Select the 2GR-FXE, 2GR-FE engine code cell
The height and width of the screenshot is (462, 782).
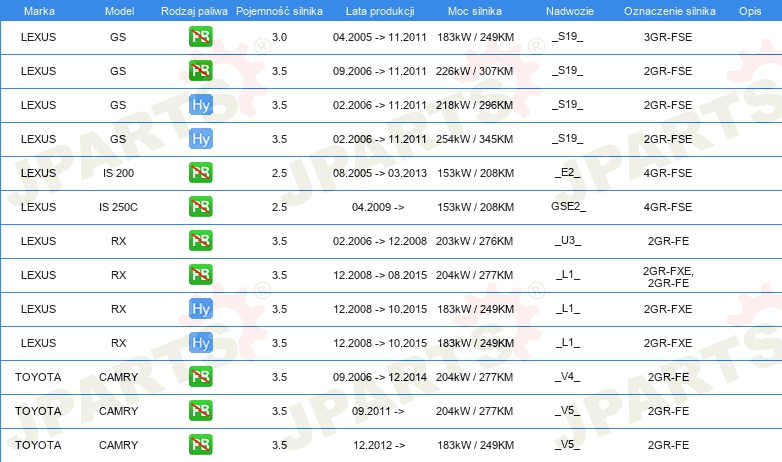tap(668, 277)
